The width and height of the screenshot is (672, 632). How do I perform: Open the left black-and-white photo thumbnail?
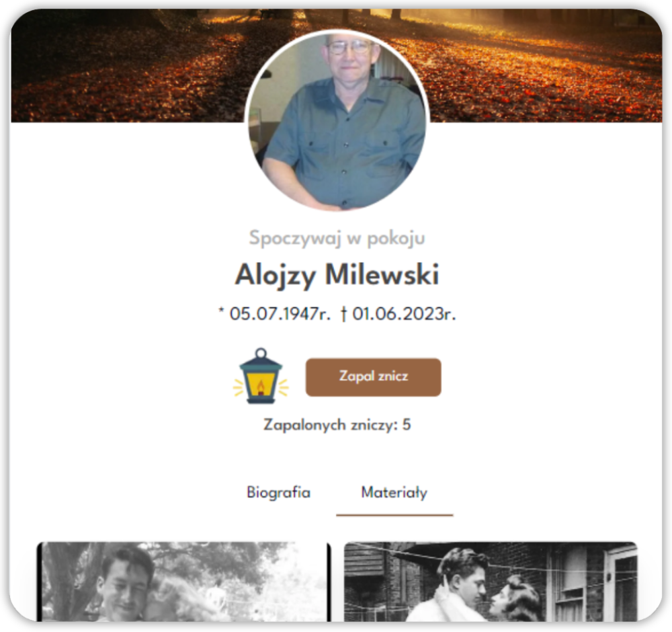click(x=183, y=582)
